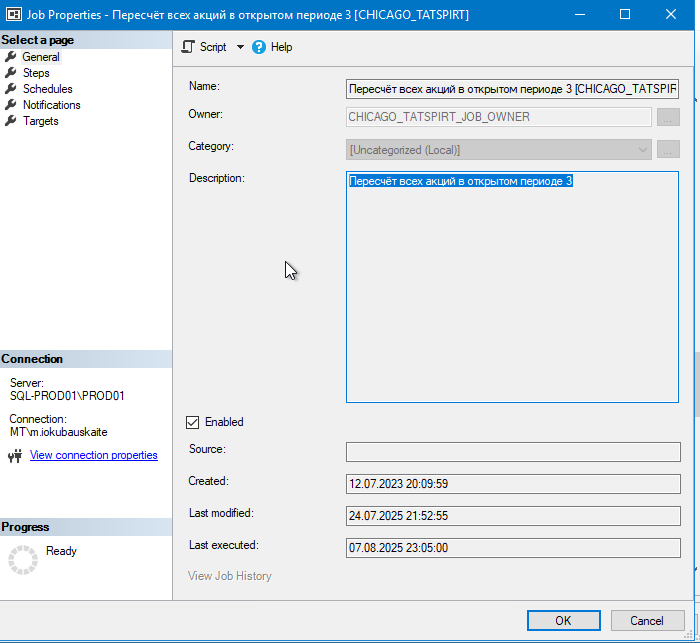Open the General page
This screenshot has height=643, width=700.
pyautogui.click(x=41, y=57)
